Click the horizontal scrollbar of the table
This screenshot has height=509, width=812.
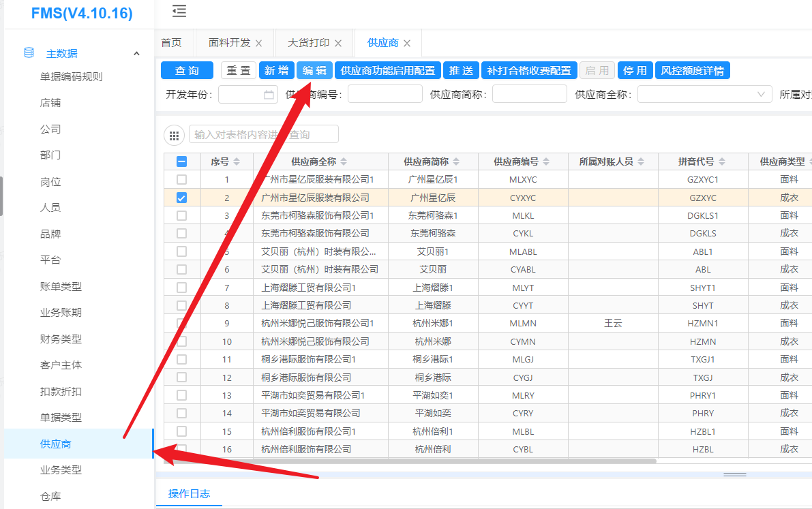tap(409, 461)
